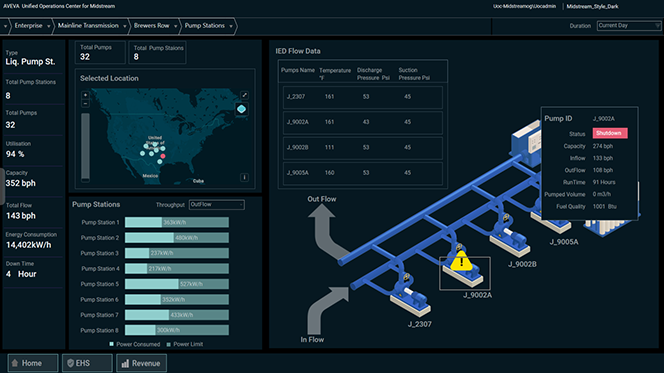Viewport: 664px width, 373px height.
Task: Go to Mainline Transmission breadcrumb
Action: pyautogui.click(x=88, y=26)
